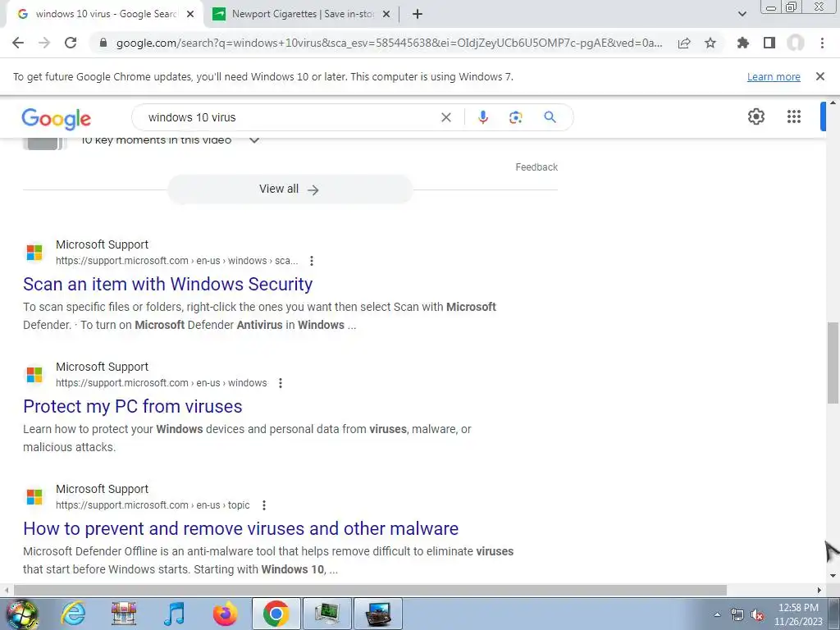Switch to the Newport Cigarettes tab
The height and width of the screenshot is (630, 840).
302,14
